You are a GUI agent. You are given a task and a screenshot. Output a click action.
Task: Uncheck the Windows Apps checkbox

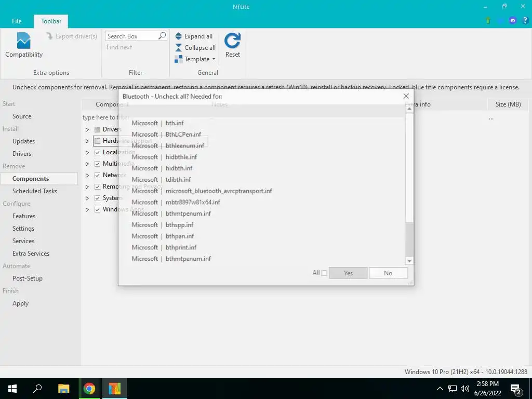click(97, 209)
